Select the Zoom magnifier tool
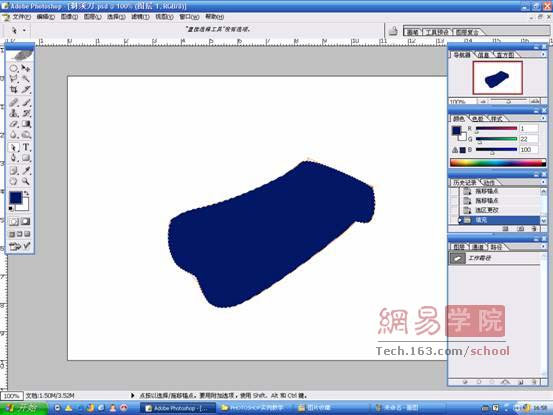 (26, 181)
